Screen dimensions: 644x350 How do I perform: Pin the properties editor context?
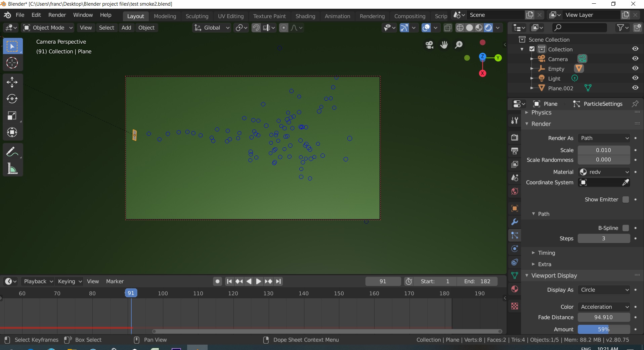[635, 104]
